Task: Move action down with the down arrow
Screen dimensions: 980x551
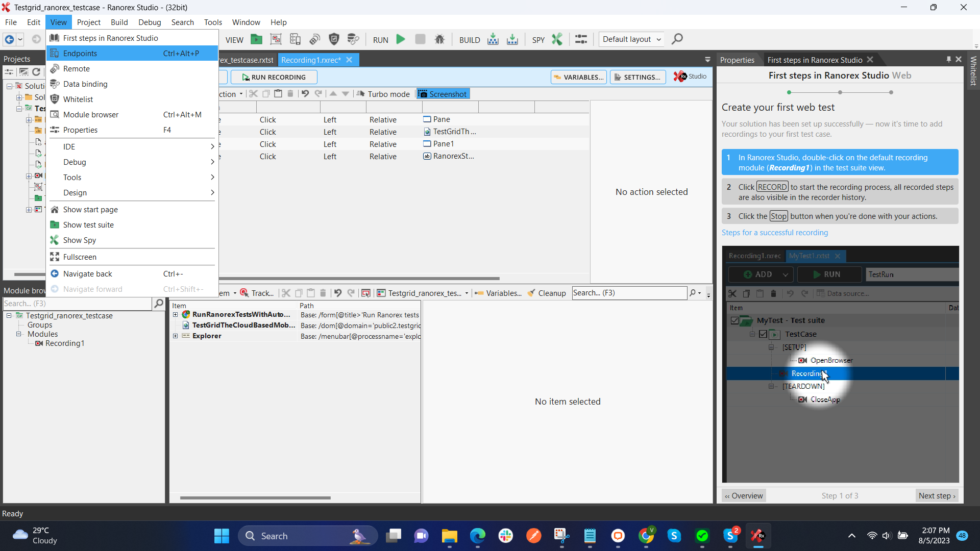Action: (x=346, y=94)
